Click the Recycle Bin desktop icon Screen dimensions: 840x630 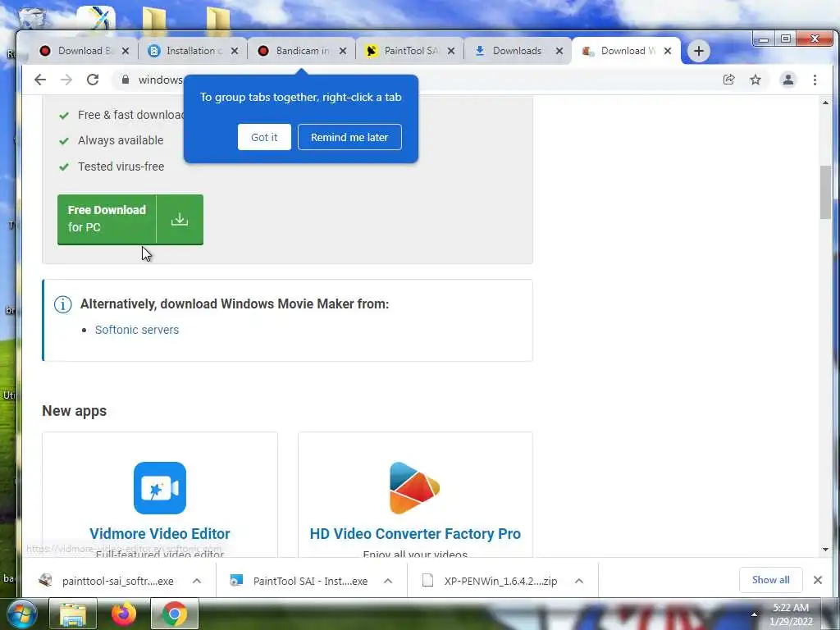31,16
